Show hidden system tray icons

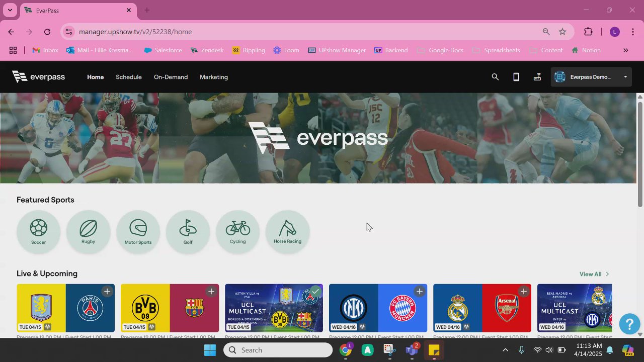pyautogui.click(x=505, y=350)
